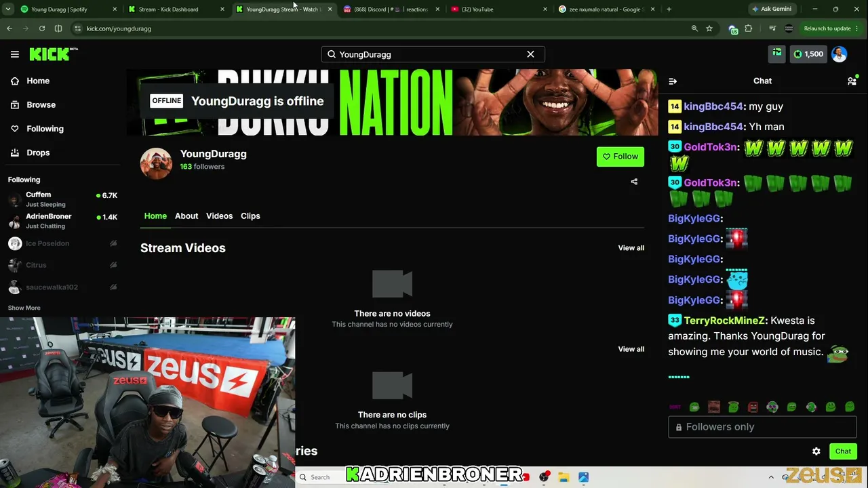Open the media controls icon
868x488 pixels.
[772, 28]
